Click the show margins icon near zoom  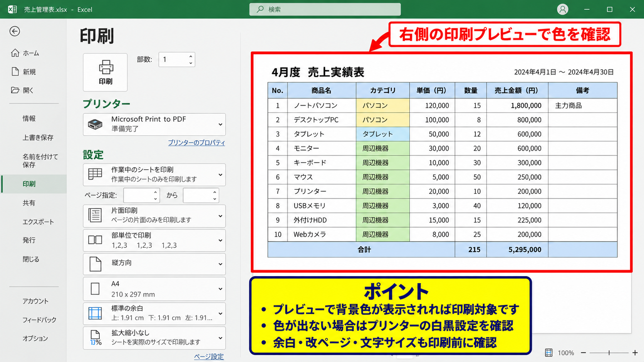[x=549, y=353]
